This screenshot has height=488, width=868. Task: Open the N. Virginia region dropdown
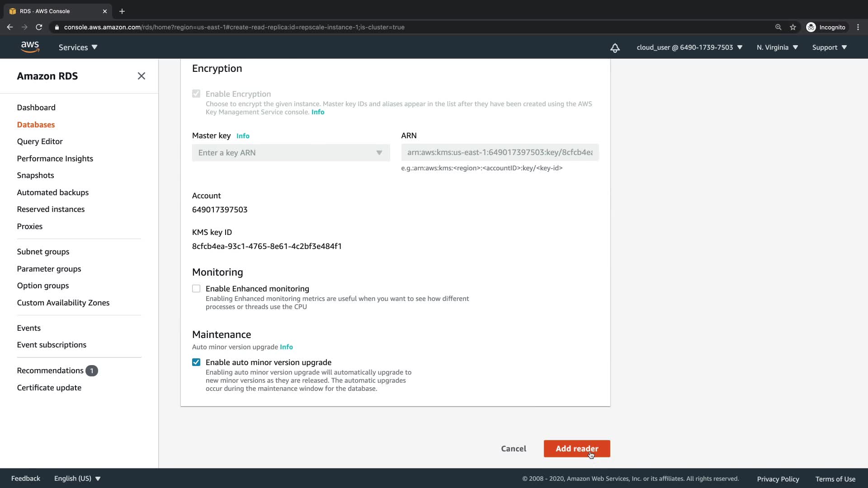pos(777,47)
